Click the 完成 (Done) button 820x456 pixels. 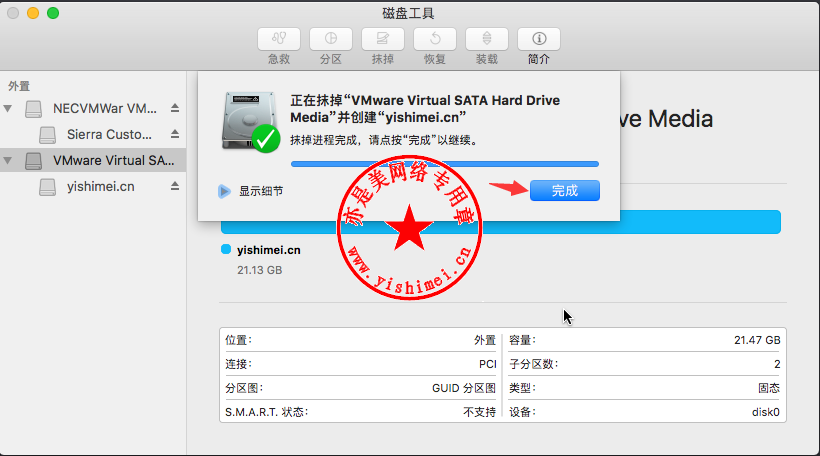(565, 191)
